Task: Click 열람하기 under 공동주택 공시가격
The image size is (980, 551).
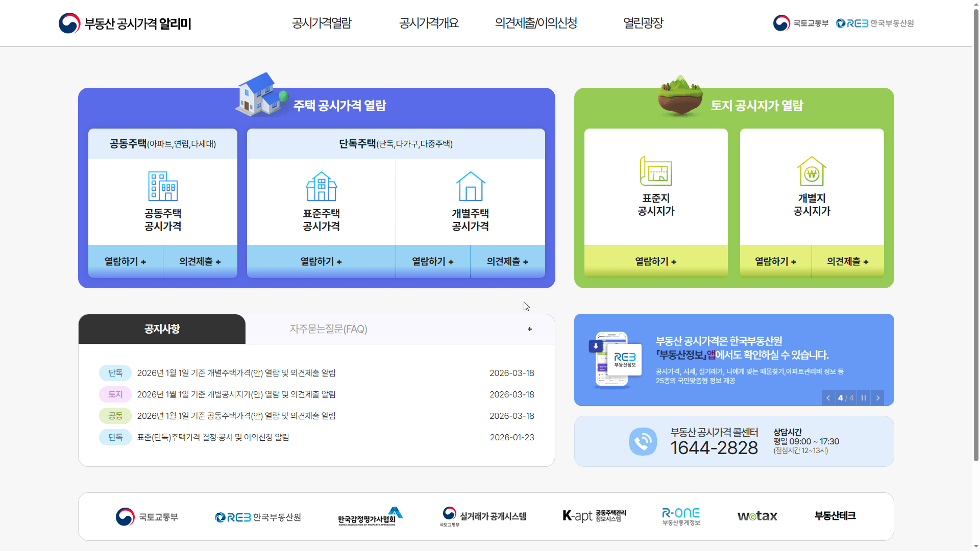Action: pos(125,261)
